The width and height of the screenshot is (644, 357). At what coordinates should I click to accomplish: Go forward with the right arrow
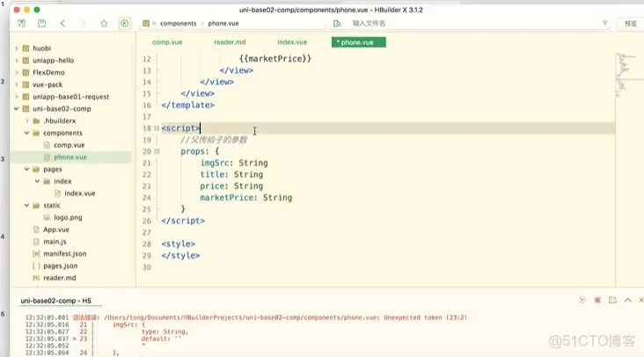[x=83, y=24]
